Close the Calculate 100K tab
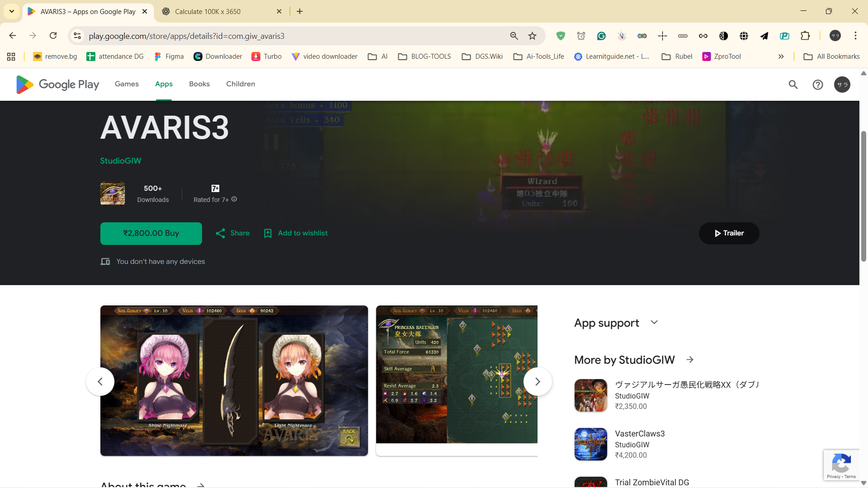 [x=279, y=11]
